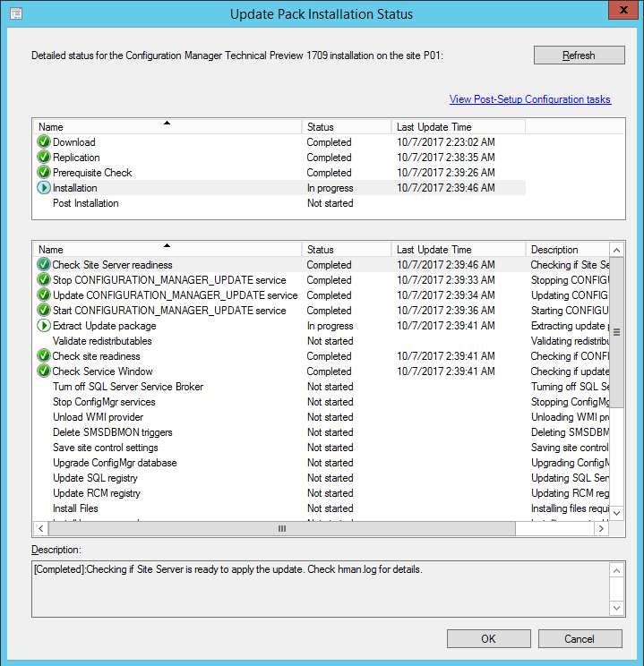This screenshot has width=644, height=666.
Task: Select the Validate redistributables step
Action: point(322,341)
